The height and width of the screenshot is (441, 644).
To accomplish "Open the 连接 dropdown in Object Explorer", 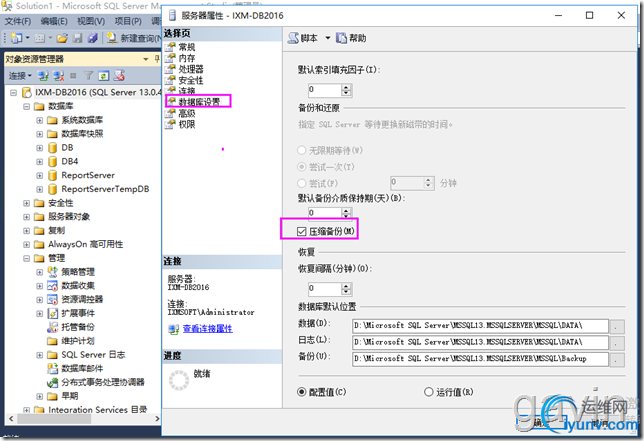I will [x=20, y=76].
